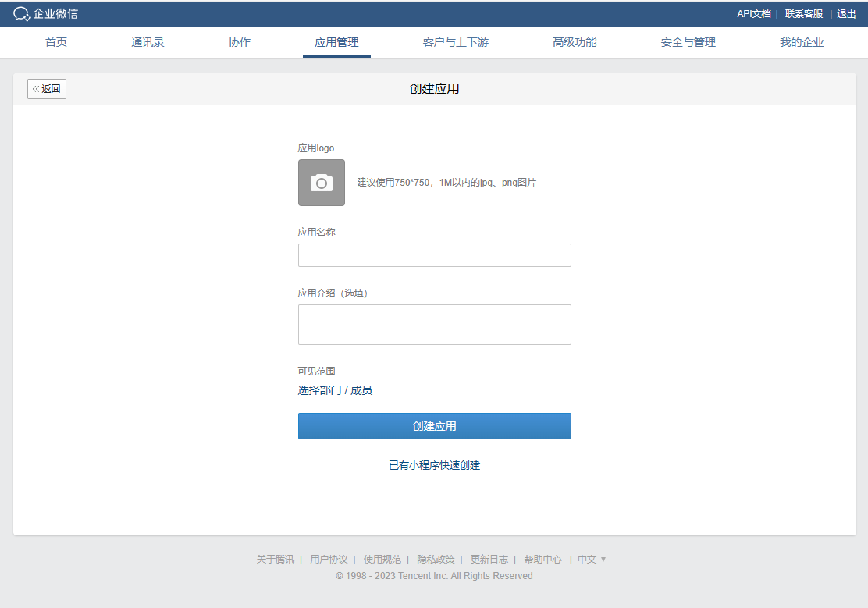The height and width of the screenshot is (608, 868).
Task: Go back using 返回 button
Action: pos(47,89)
